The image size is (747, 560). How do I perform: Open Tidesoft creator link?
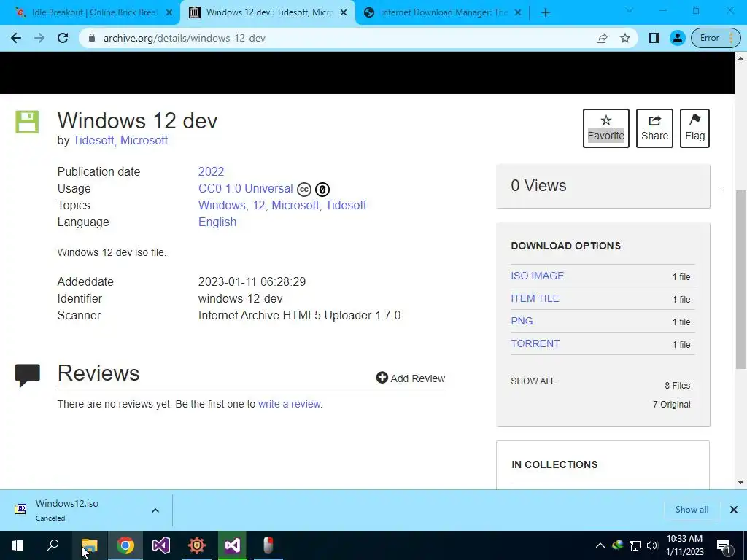click(93, 141)
